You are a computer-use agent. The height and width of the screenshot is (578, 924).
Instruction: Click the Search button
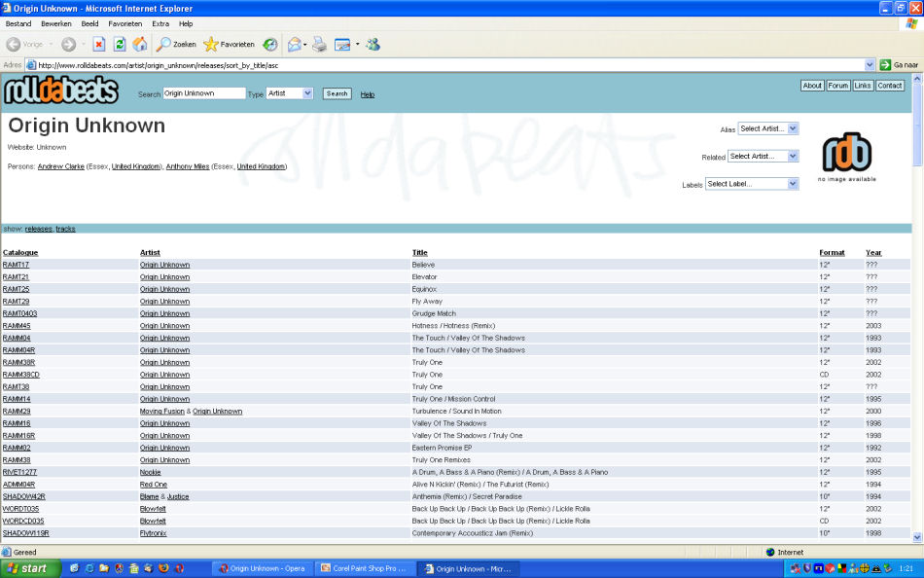click(x=338, y=93)
